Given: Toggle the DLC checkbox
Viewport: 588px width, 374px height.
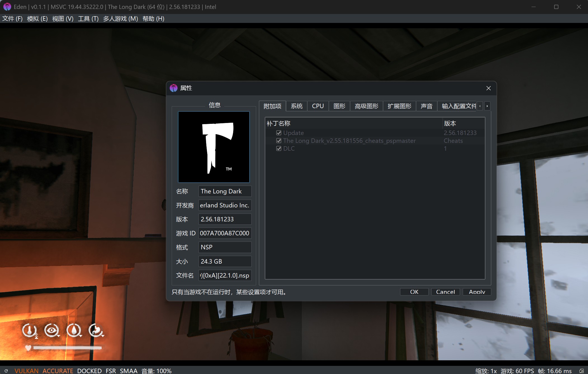Looking at the screenshot, I should (x=278, y=148).
